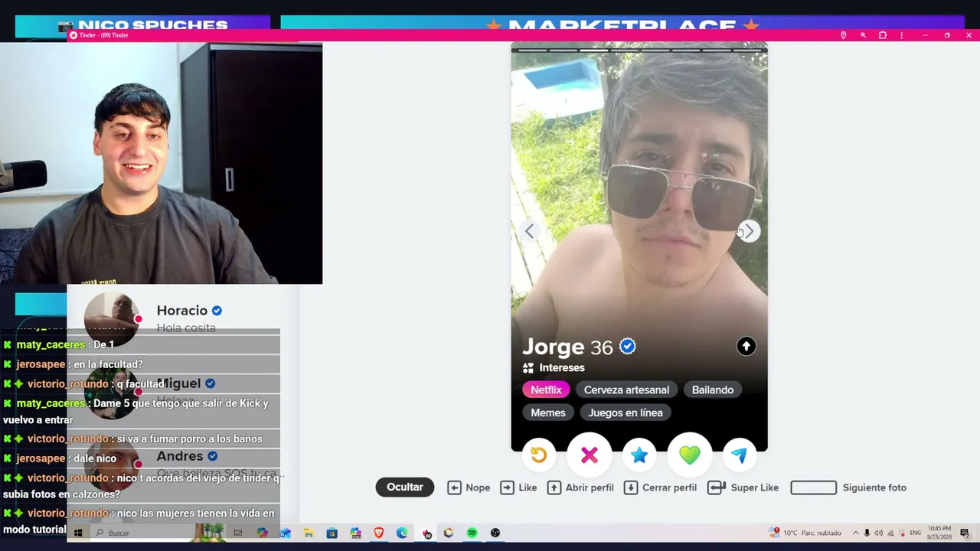
Task: Click the Like right-arrow key hint
Action: (507, 487)
